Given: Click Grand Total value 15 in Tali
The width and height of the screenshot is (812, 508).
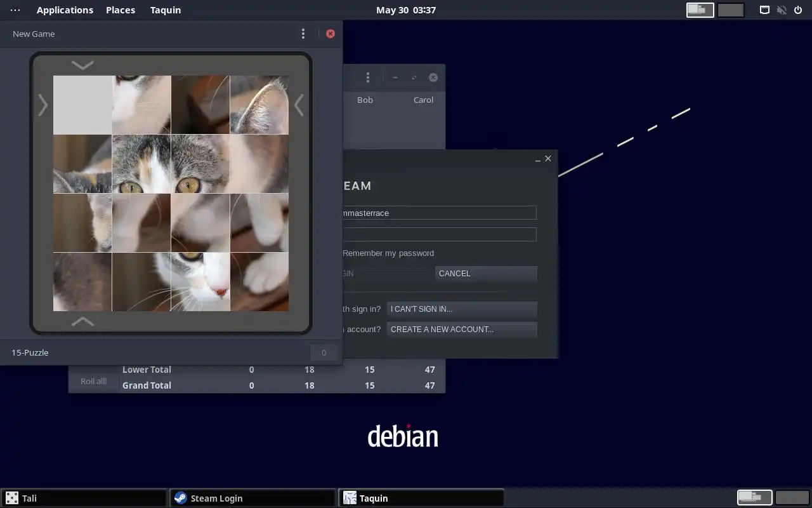Looking at the screenshot, I should pyautogui.click(x=369, y=385).
